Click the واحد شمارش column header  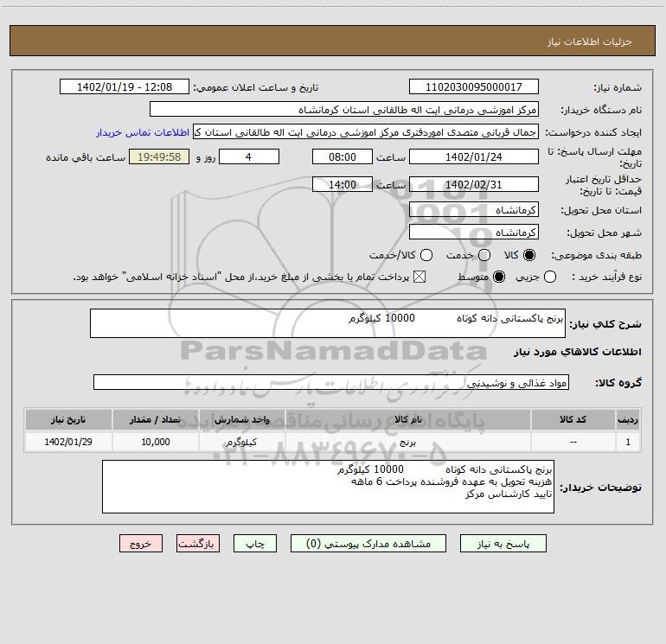(x=241, y=419)
